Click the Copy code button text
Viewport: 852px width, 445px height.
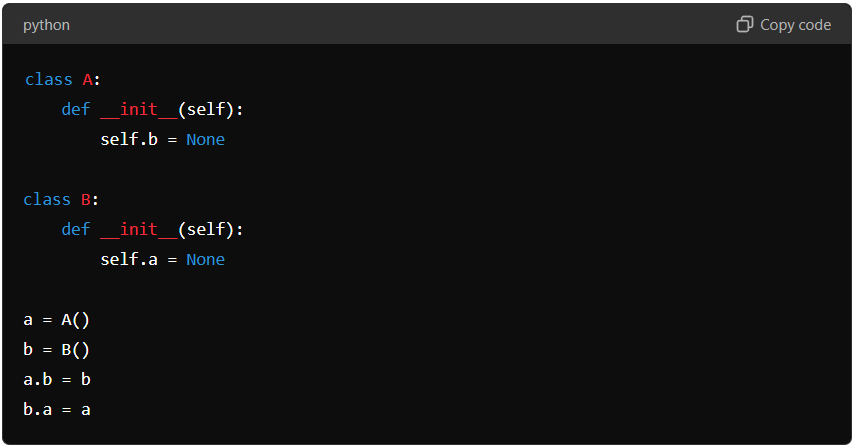click(x=795, y=25)
